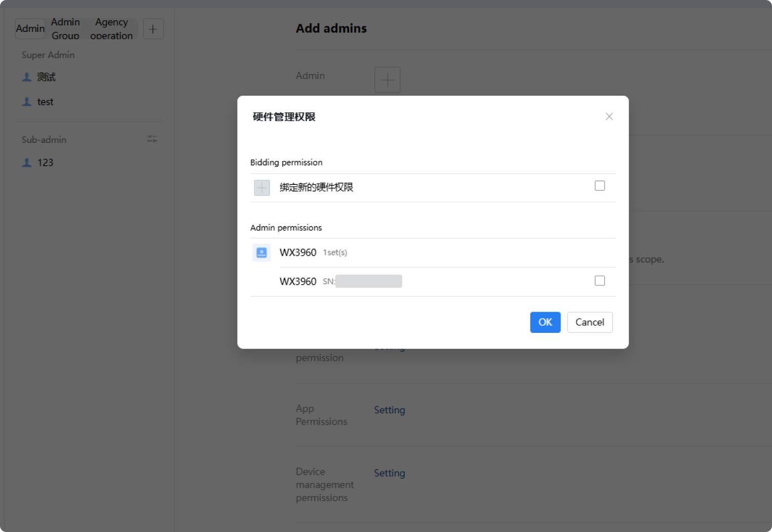Open the Sub-admin sort settings icon

(x=152, y=139)
